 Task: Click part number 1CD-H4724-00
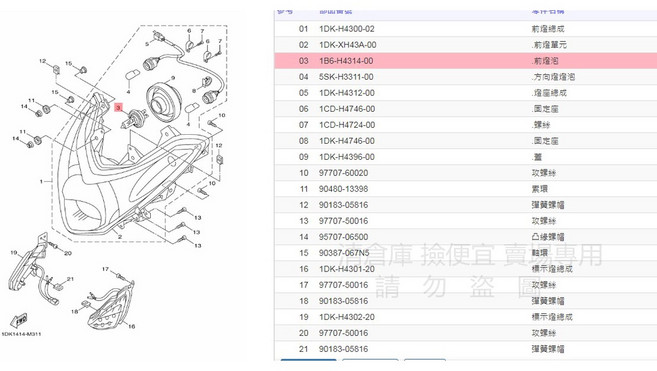click(347, 125)
